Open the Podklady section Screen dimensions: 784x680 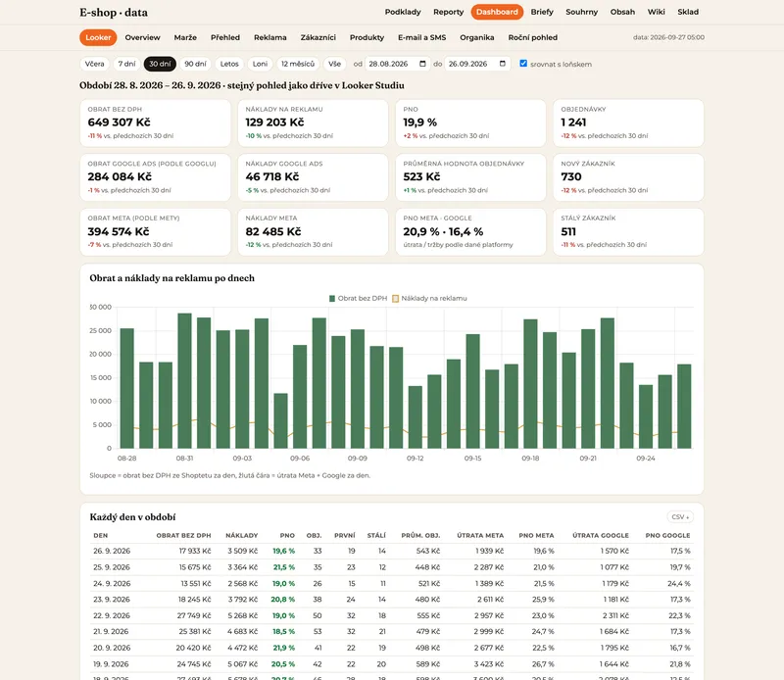pos(403,12)
